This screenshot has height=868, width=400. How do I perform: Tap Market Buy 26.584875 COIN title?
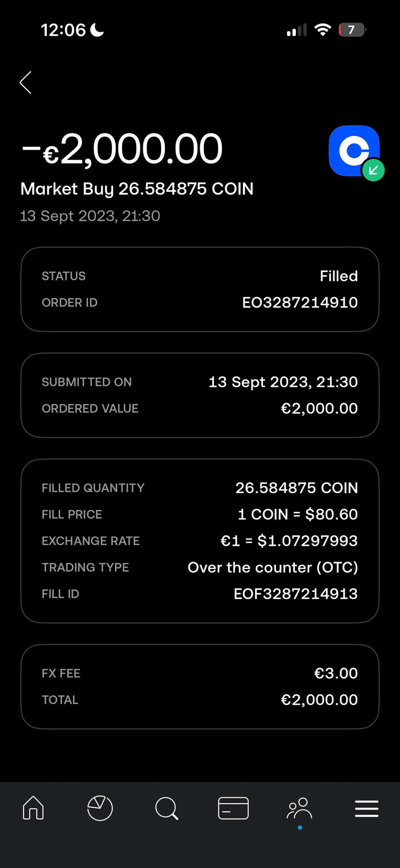tap(137, 189)
